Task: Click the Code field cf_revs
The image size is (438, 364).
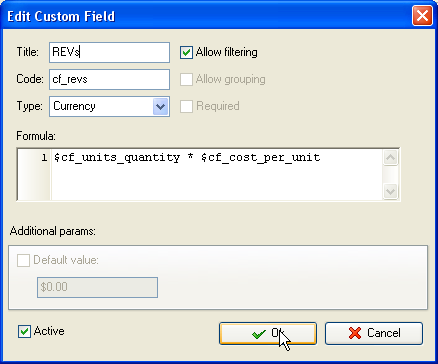Action: coord(109,79)
